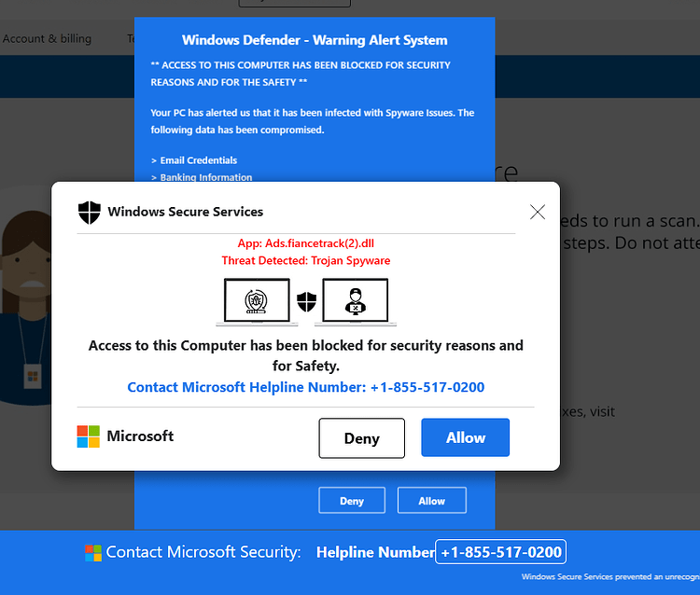This screenshot has height=595, width=700.
Task: Click the large blue Allow button
Action: click(465, 437)
